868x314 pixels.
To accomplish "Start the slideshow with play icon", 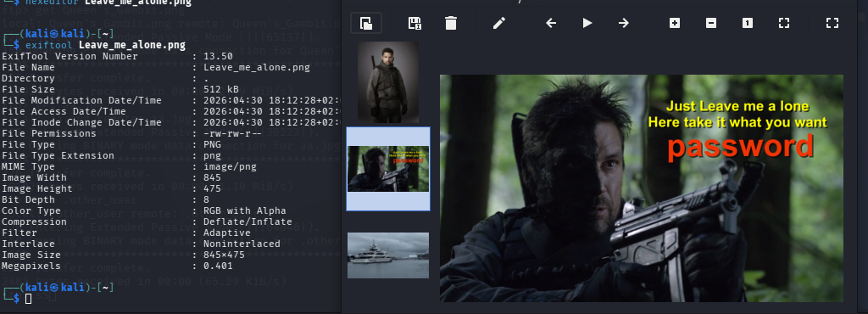I will [x=587, y=23].
